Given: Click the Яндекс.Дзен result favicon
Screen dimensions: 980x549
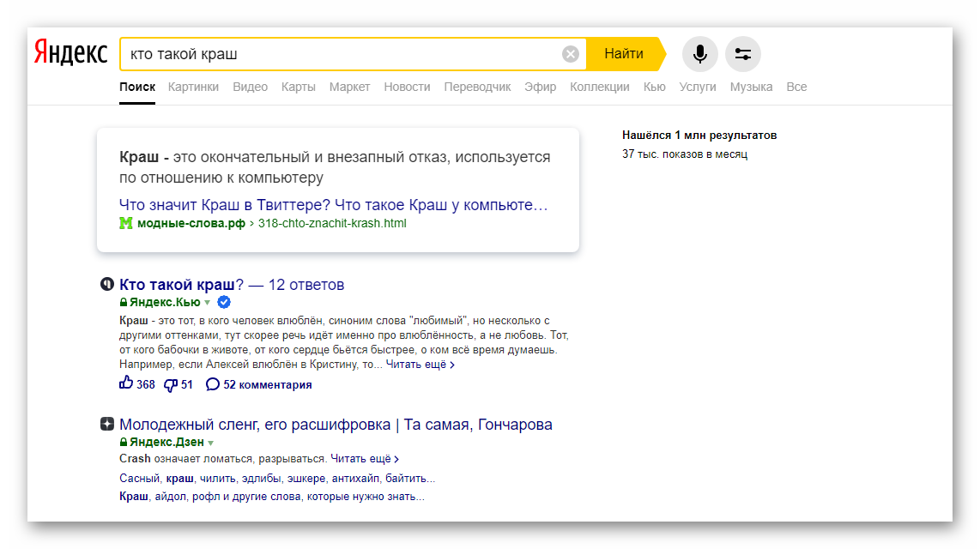Looking at the screenshot, I should pyautogui.click(x=107, y=424).
